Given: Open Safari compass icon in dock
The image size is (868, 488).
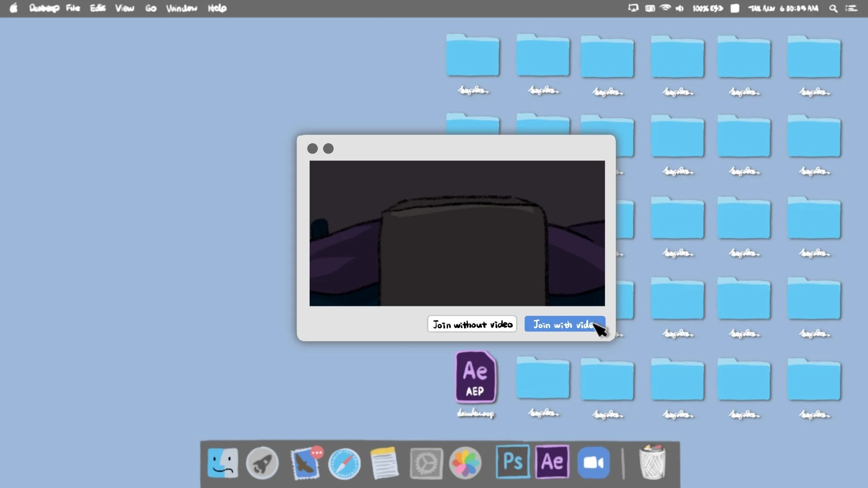Looking at the screenshot, I should [344, 464].
